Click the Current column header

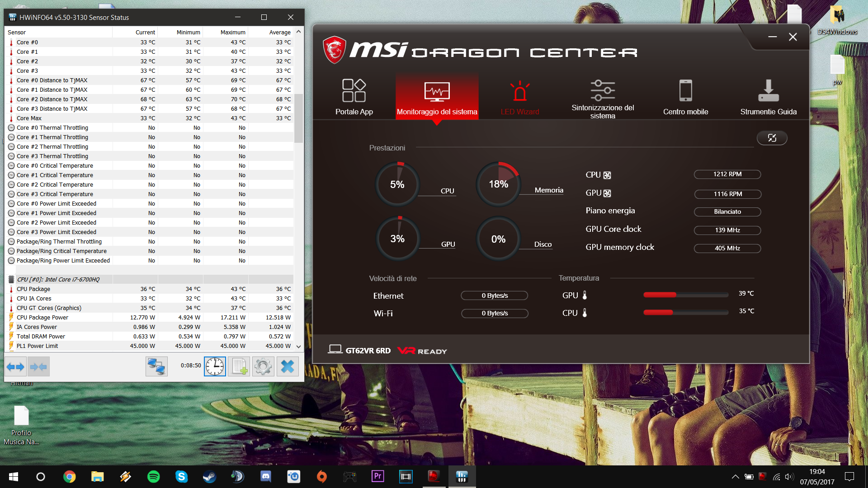pos(135,32)
